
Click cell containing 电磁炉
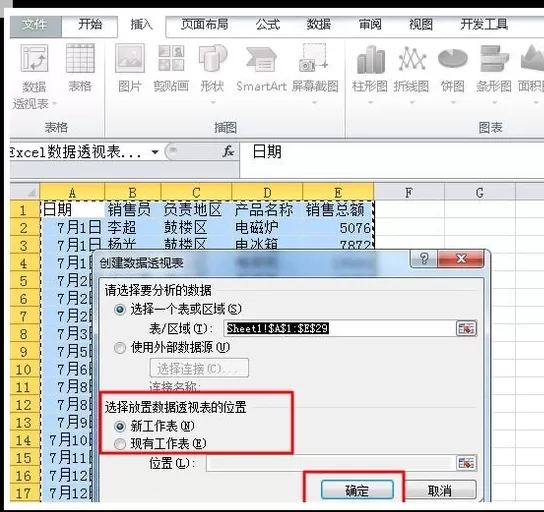coord(266,228)
